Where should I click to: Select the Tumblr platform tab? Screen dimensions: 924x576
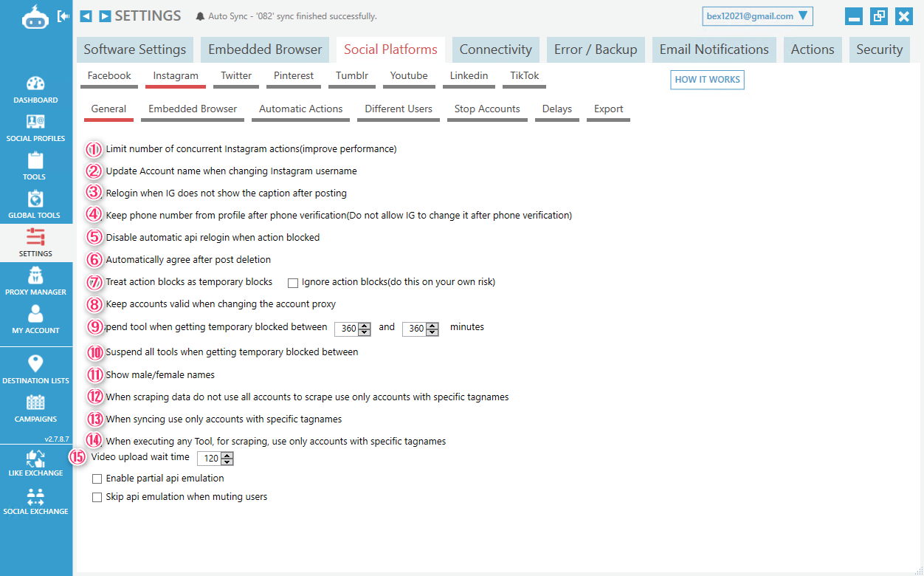click(352, 77)
